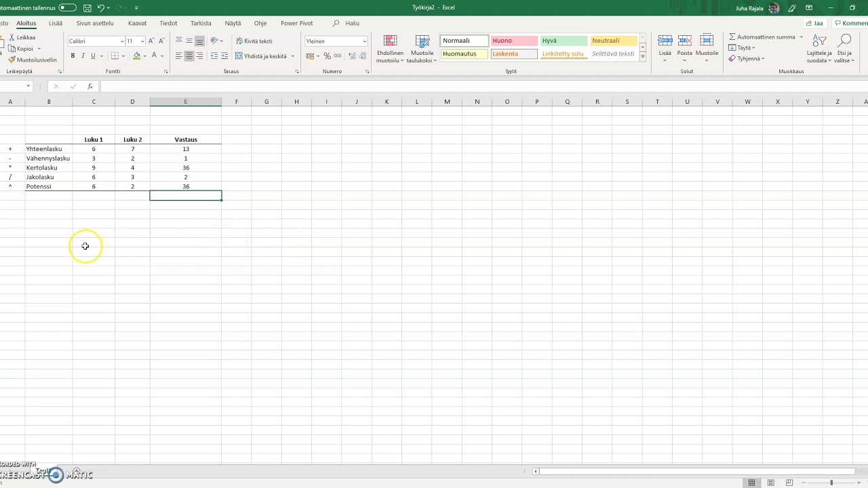Image resolution: width=868 pixels, height=488 pixels.
Task: Apply the Hyvä cell style
Action: (564, 41)
